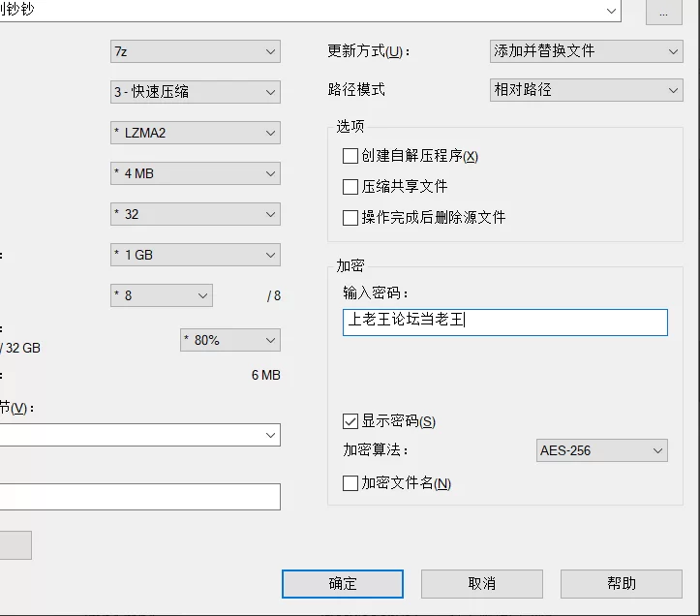Viewport: 700px width, 616px height.
Task: Expand the 4 MB dictionary size dropdown
Action: click(195, 173)
